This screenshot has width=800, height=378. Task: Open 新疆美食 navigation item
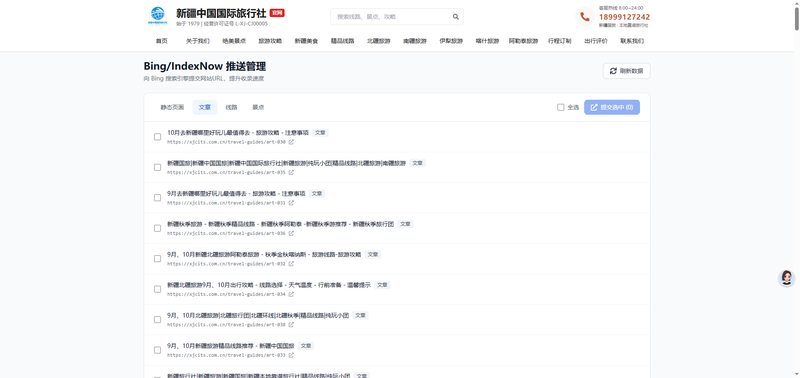pos(306,41)
